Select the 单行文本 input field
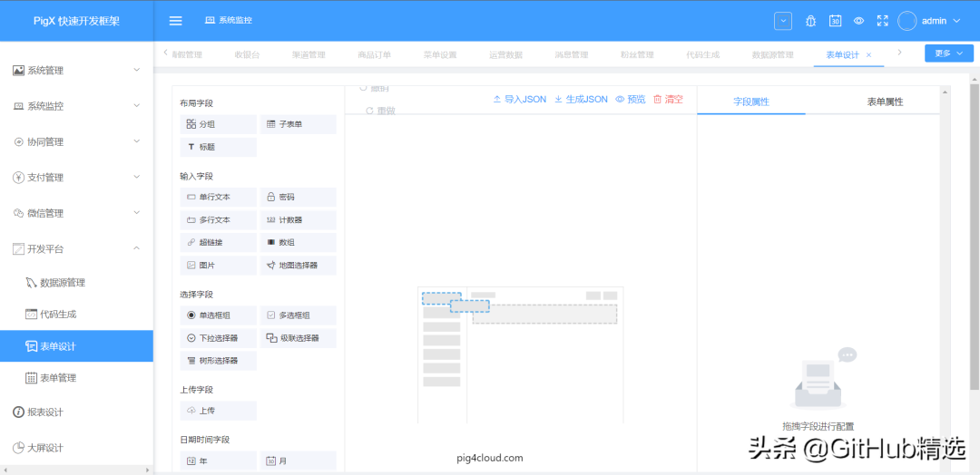 [x=218, y=198]
